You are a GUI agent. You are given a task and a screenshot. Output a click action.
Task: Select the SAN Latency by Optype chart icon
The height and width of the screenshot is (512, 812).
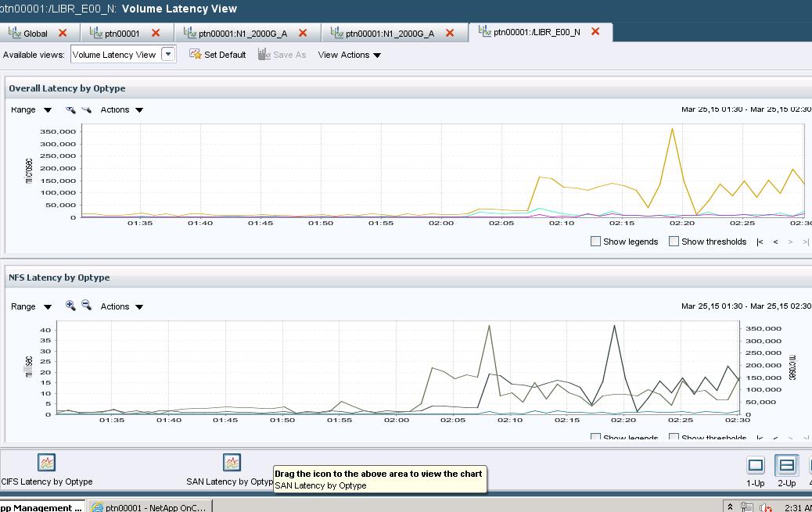click(232, 463)
